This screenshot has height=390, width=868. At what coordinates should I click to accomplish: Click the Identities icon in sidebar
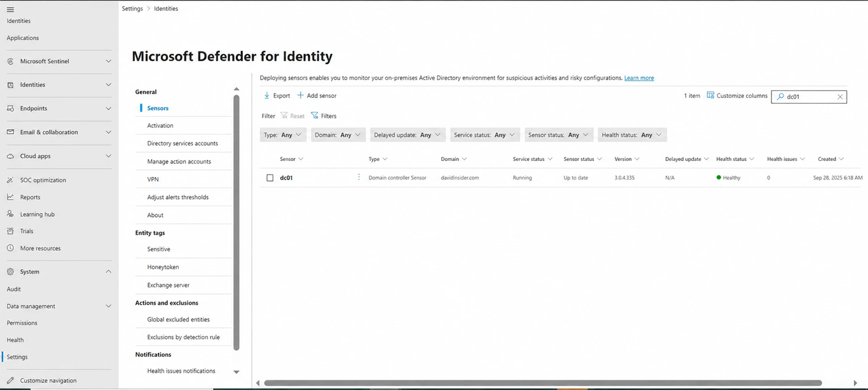(x=10, y=85)
